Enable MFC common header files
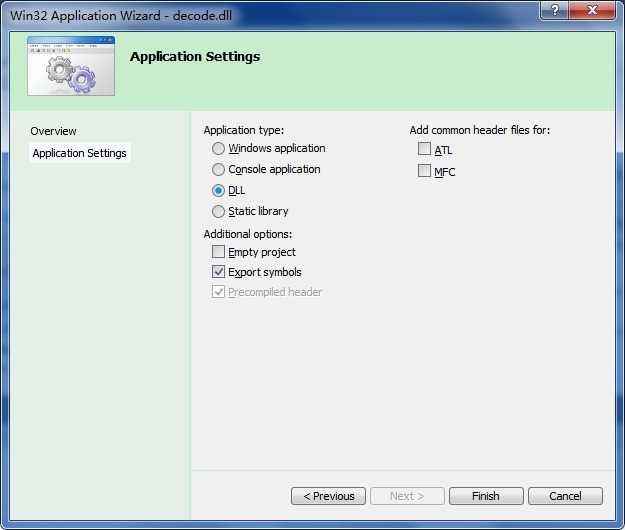 424,171
